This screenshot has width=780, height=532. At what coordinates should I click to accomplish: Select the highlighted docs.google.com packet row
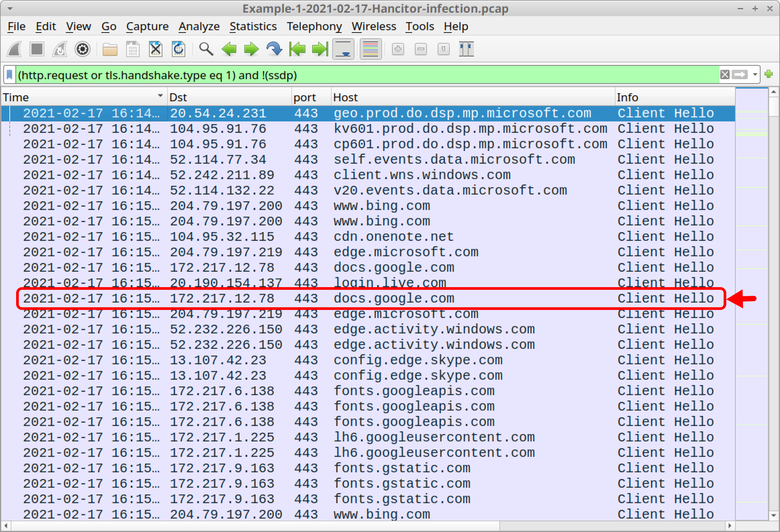click(368, 299)
